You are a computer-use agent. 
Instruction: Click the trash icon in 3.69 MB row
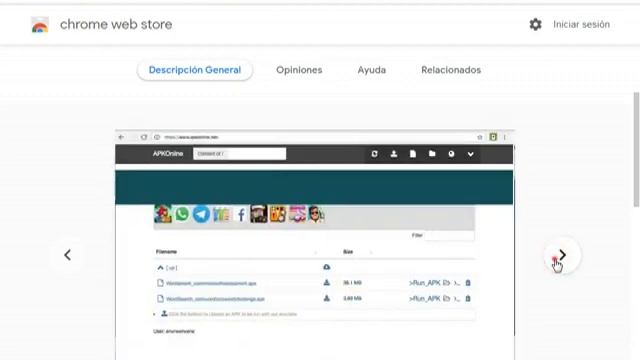click(x=468, y=299)
